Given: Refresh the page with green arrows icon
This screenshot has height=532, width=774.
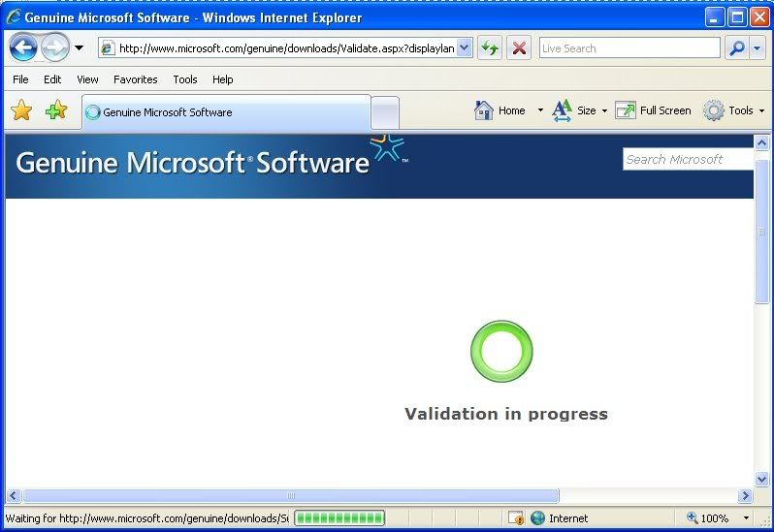Looking at the screenshot, I should coord(490,48).
